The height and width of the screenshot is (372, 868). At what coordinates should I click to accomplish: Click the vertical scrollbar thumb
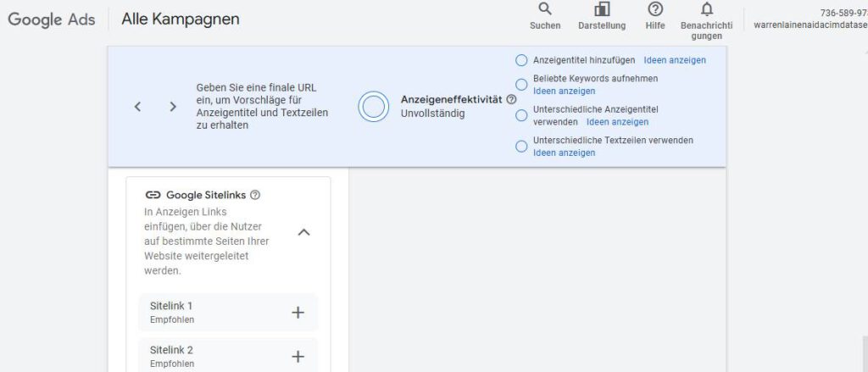pyautogui.click(x=865, y=353)
